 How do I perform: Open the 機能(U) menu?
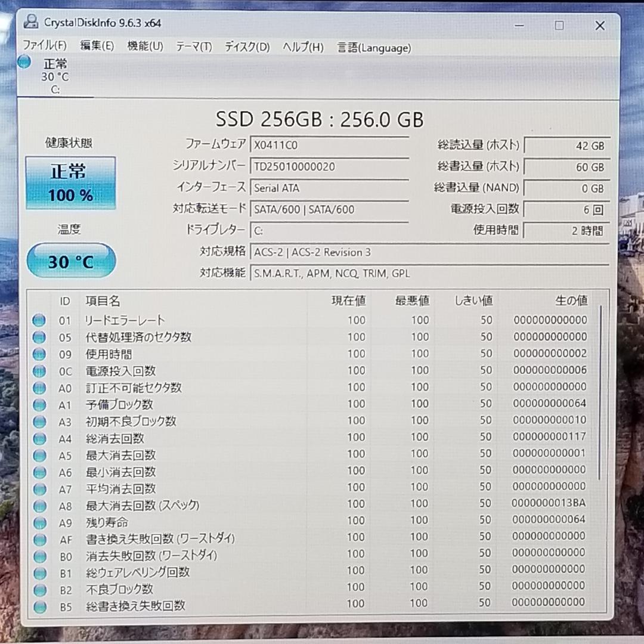(144, 48)
